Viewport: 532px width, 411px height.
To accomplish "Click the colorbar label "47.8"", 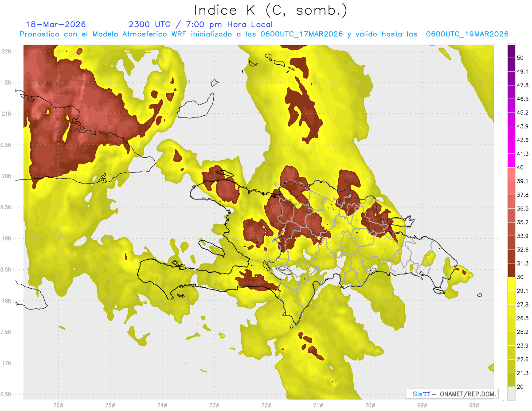I will [523, 85].
